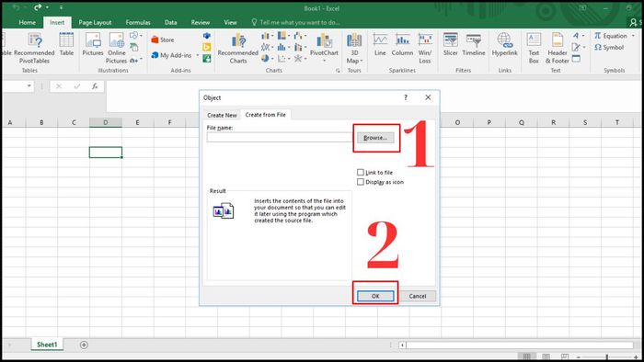Insert a Timeline filter
The width and height of the screenshot is (644, 362).
[474, 44]
